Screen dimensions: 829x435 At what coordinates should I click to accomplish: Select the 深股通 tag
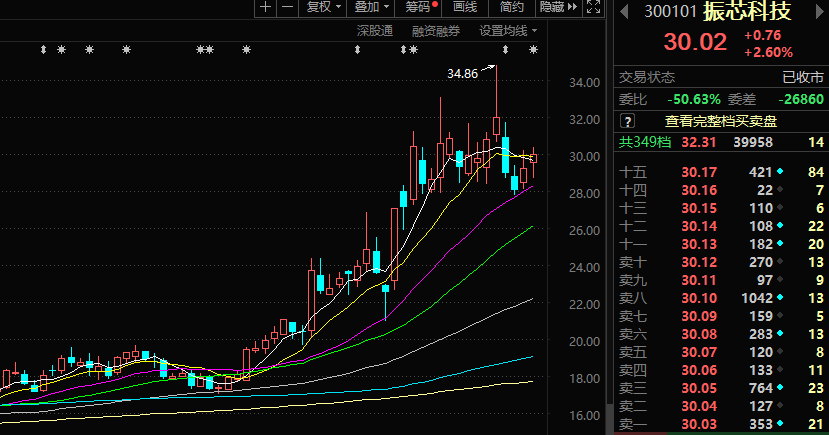tap(375, 31)
